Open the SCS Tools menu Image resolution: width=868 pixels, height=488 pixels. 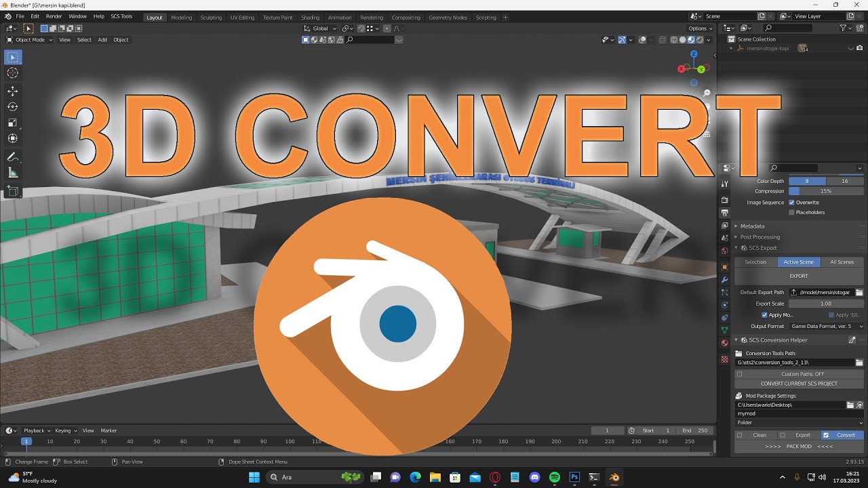click(121, 16)
